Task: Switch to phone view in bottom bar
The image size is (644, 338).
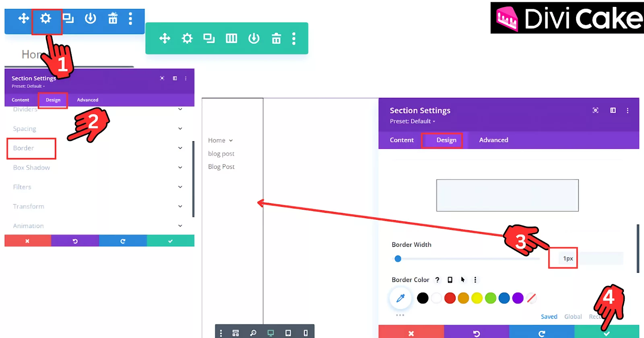Action: coord(305,333)
